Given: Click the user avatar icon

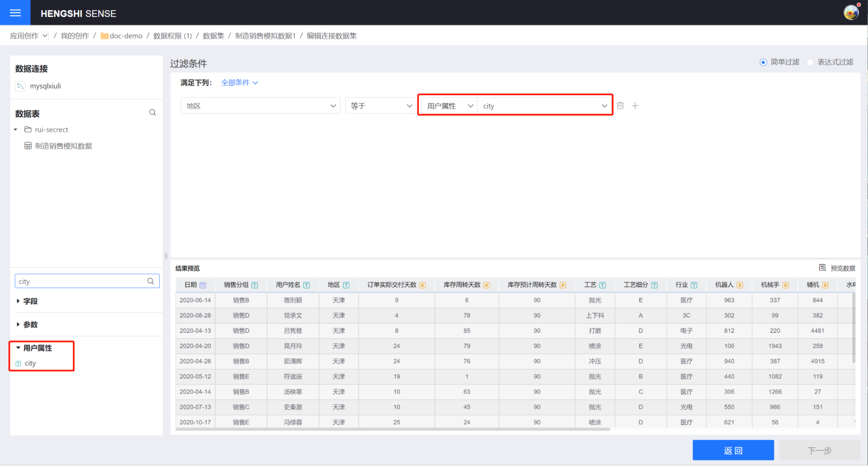Looking at the screenshot, I should coord(851,13).
